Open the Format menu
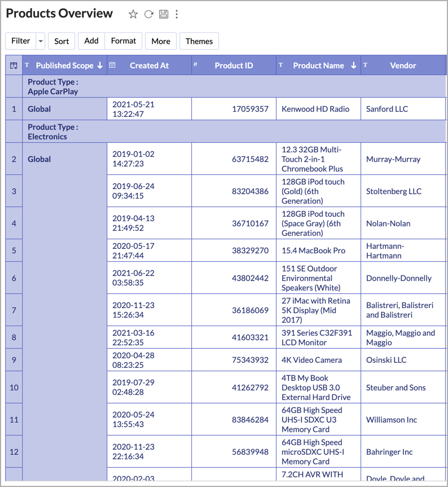448x487 pixels. tap(124, 41)
